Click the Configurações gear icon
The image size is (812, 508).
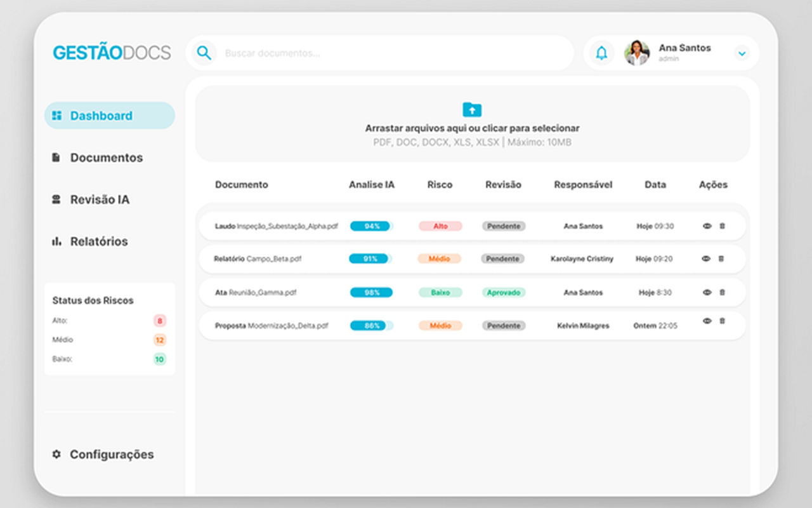tap(56, 455)
